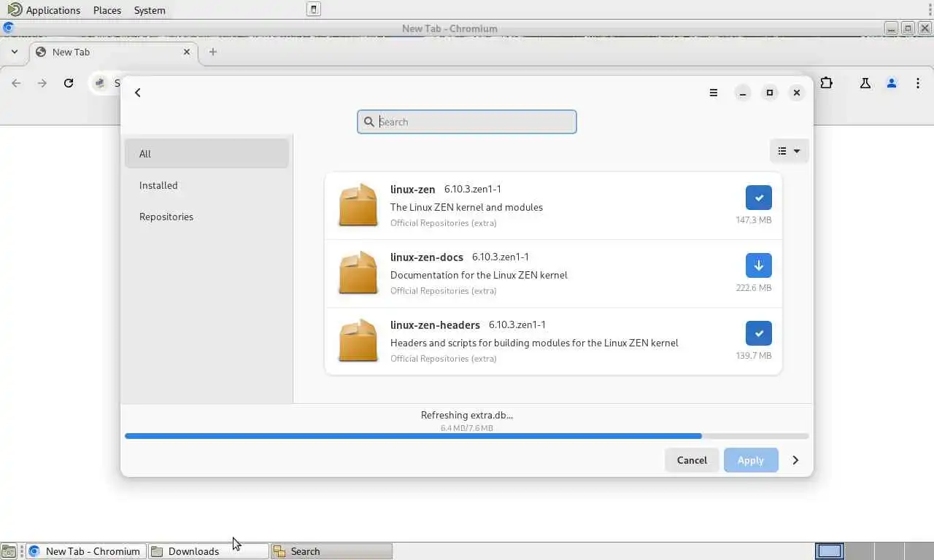Switch to New Tab - Chromium taskbar entry

pyautogui.click(x=86, y=551)
